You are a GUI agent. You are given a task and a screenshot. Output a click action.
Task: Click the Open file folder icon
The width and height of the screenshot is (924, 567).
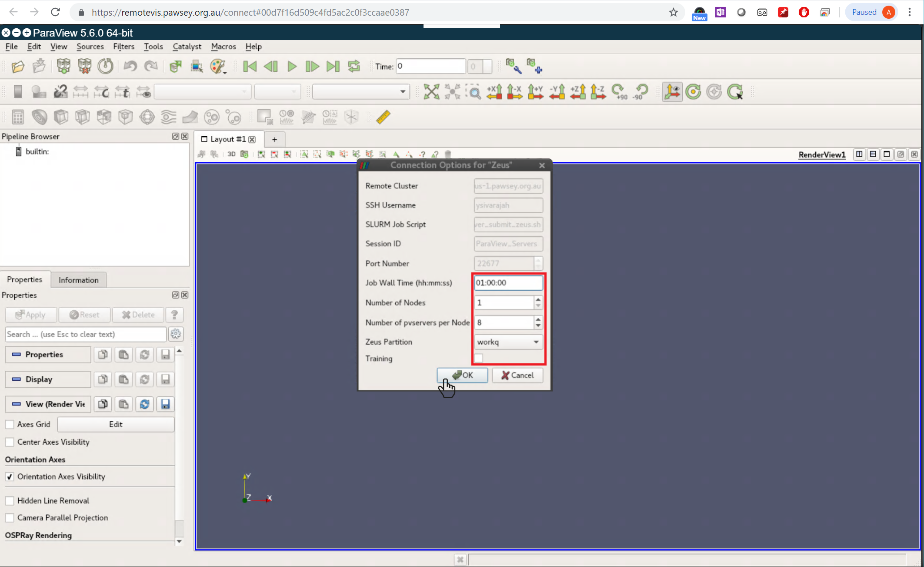(18, 67)
